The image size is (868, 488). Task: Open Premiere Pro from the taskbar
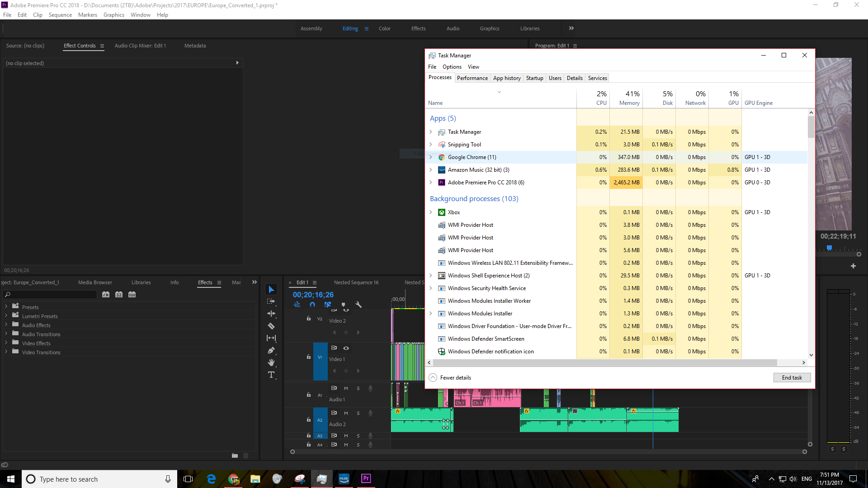pyautogui.click(x=366, y=479)
